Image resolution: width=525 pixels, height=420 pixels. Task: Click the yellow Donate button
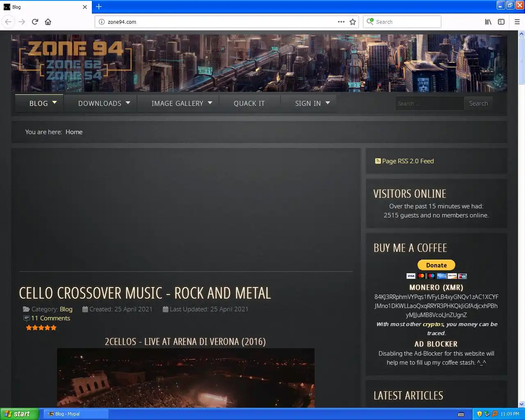point(436,265)
